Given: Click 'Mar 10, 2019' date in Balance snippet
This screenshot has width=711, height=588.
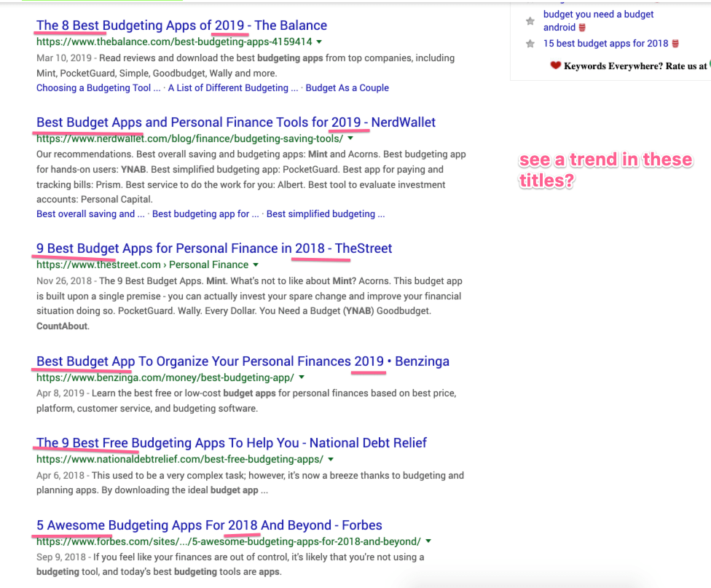Looking at the screenshot, I should [64, 58].
